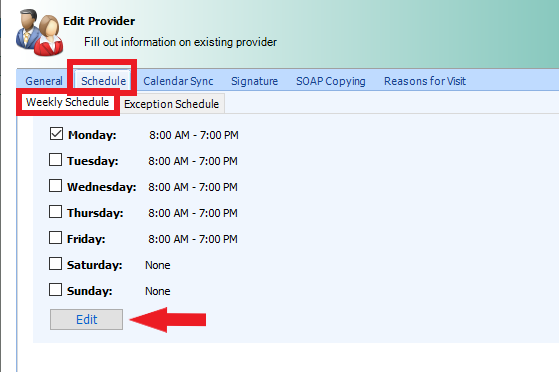Open the Calendar Sync tab
559x372 pixels.
point(178,81)
